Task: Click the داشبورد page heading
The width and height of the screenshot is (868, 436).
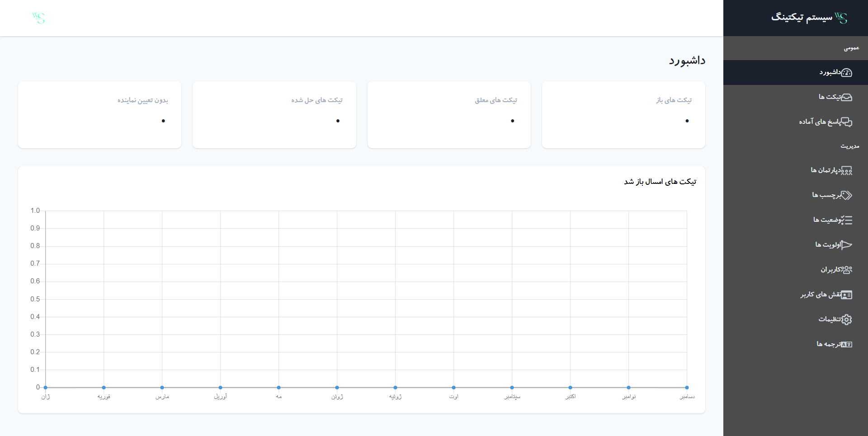Action: pyautogui.click(x=687, y=61)
